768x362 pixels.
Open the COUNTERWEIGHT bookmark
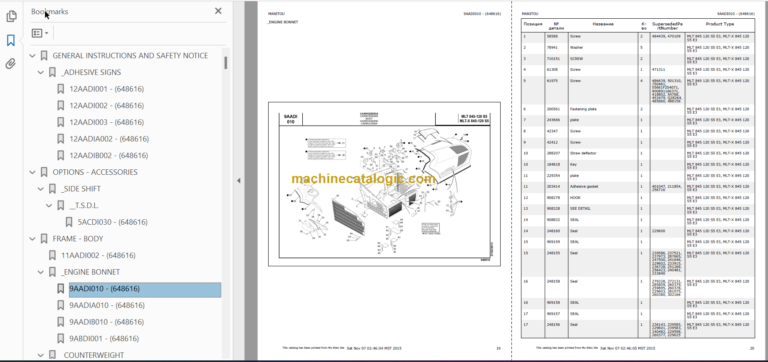pyautogui.click(x=94, y=355)
